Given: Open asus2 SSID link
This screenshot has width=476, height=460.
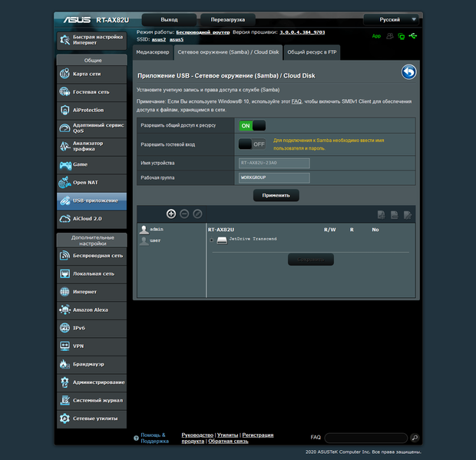Looking at the screenshot, I should (x=159, y=39).
